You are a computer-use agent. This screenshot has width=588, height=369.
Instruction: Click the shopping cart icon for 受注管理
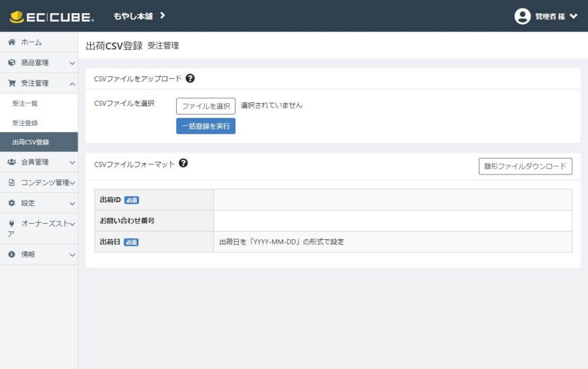[11, 83]
